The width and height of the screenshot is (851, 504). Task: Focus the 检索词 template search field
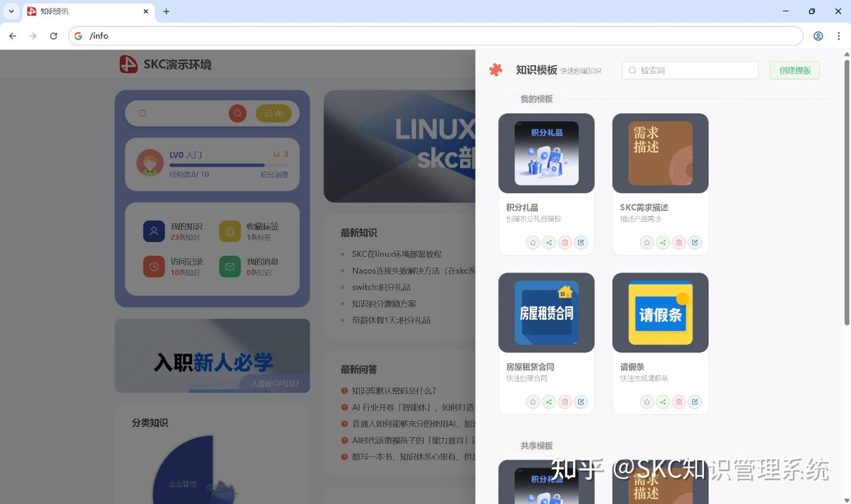click(690, 70)
